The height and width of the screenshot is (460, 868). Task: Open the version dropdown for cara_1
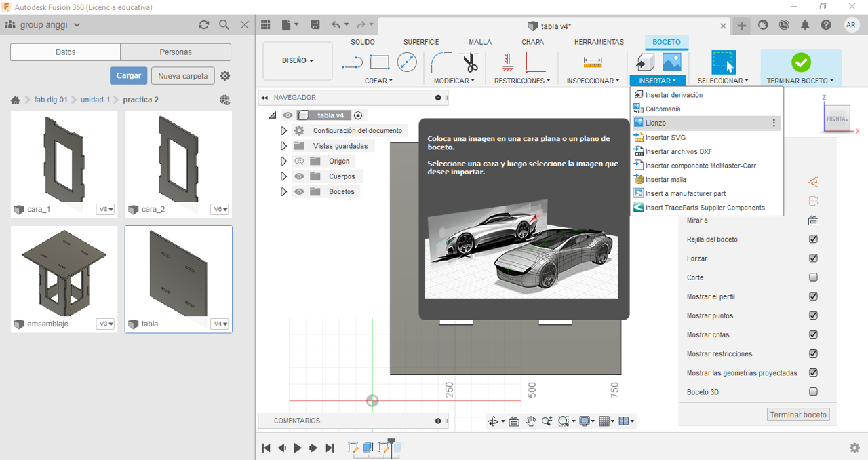pyautogui.click(x=105, y=209)
